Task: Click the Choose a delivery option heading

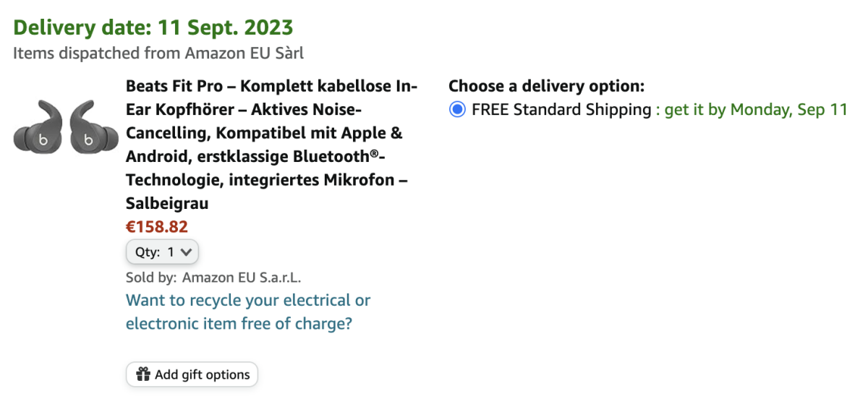Action: point(546,87)
